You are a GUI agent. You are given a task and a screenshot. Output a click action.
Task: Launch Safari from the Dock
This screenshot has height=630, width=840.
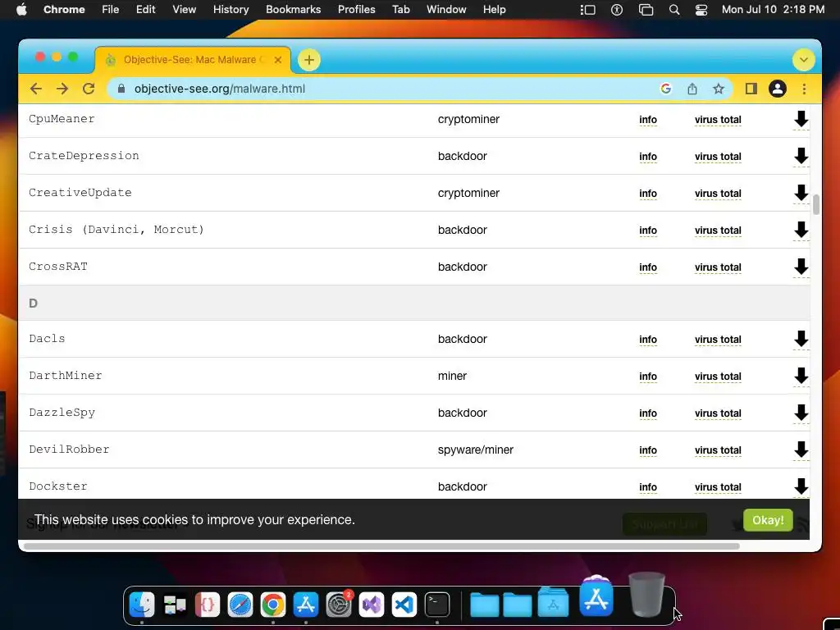[240, 605]
